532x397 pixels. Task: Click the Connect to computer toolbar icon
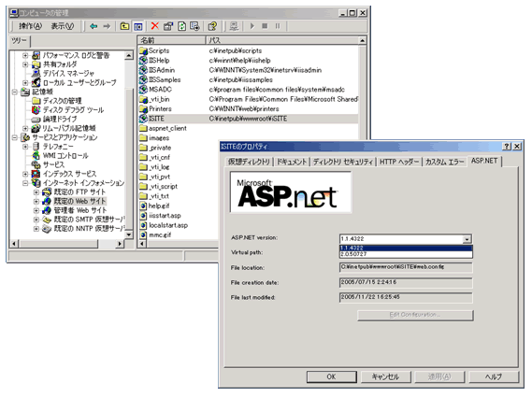(x=234, y=26)
